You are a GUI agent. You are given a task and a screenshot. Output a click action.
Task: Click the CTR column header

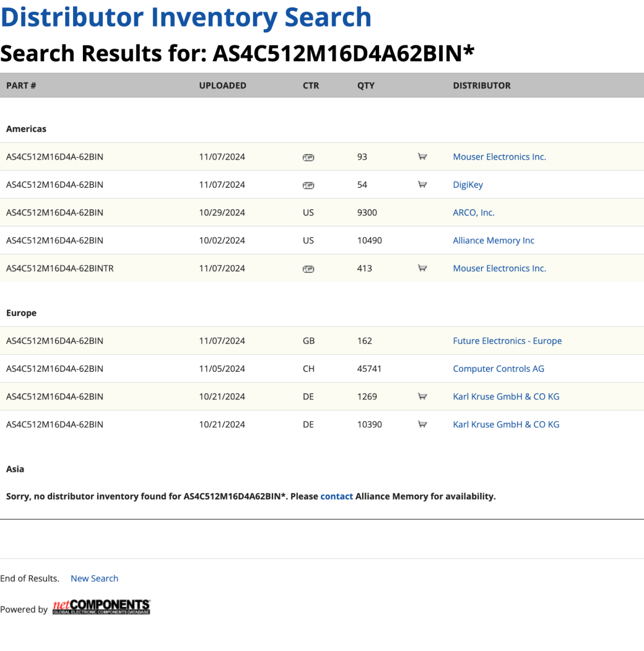point(311,85)
